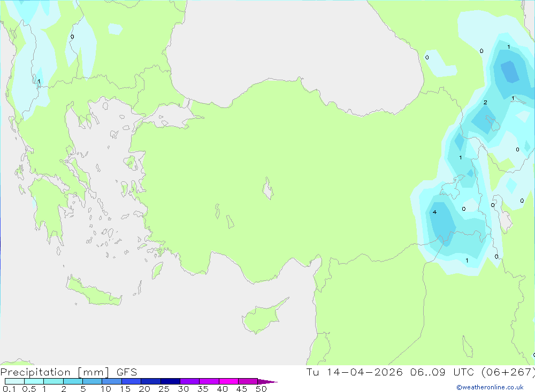The width and height of the screenshot is (535, 392).
Task: Click the '(06+267)' forecast offset text
Action: 508,372
